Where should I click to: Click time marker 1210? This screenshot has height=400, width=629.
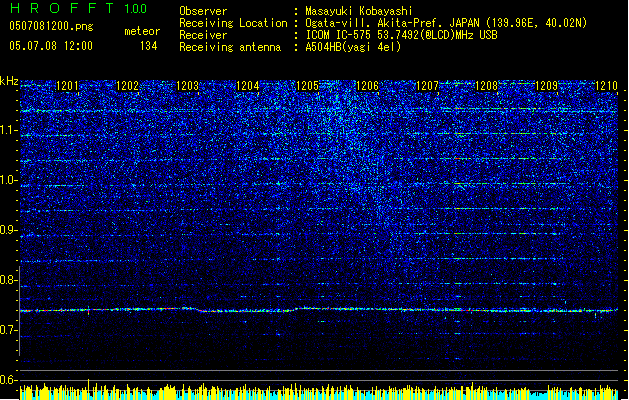[x=606, y=86]
